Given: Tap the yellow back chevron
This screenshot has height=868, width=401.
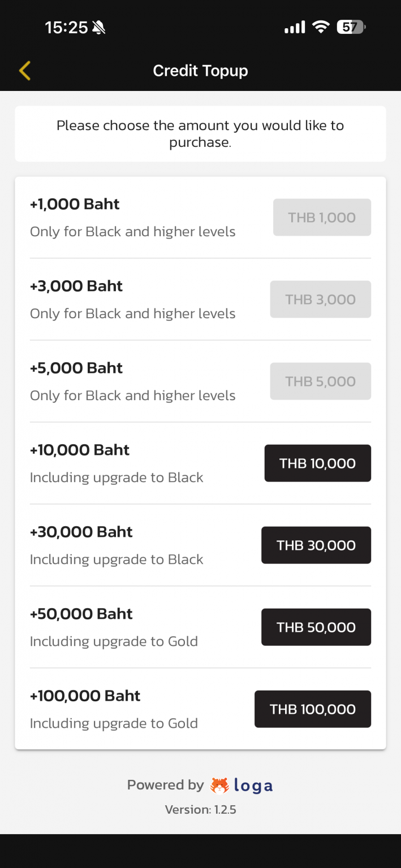Looking at the screenshot, I should tap(24, 70).
